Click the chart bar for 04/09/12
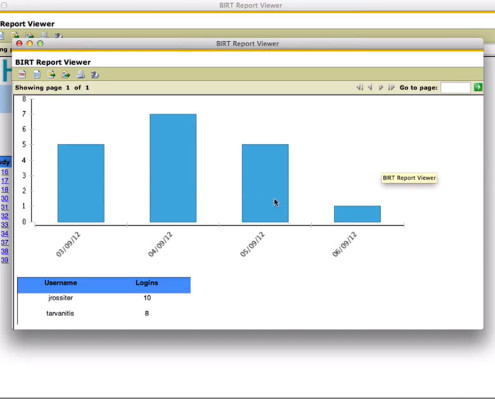Screen dimensions: 495x400 173,168
